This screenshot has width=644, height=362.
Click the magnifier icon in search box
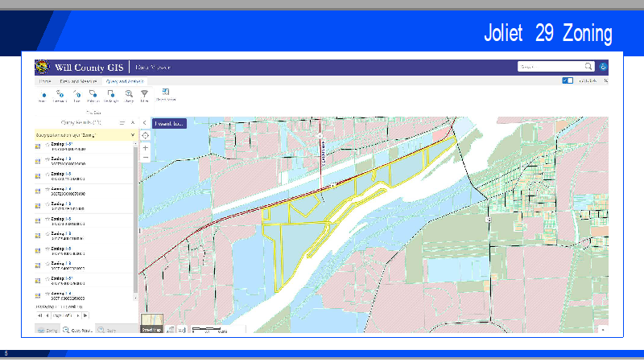tap(588, 67)
